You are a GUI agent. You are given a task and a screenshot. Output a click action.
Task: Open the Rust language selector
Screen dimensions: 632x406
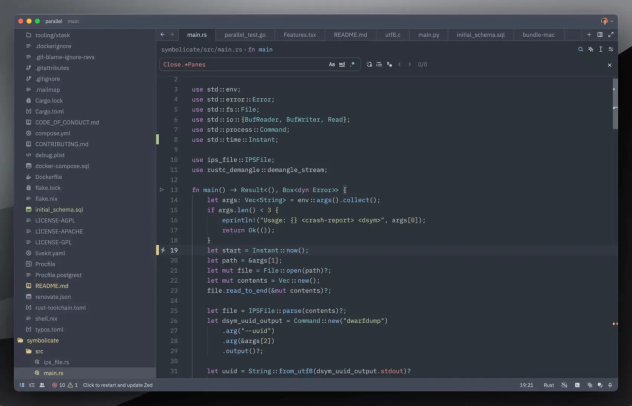point(549,384)
